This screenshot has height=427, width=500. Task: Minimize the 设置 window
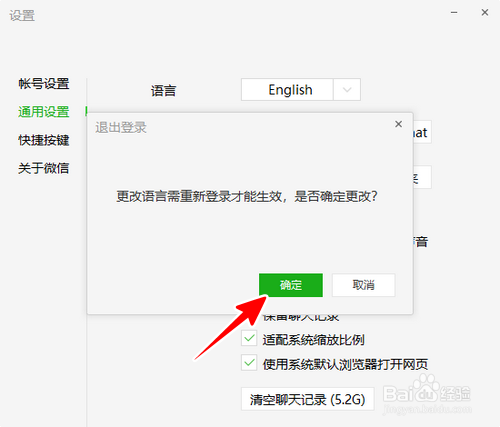[454, 12]
